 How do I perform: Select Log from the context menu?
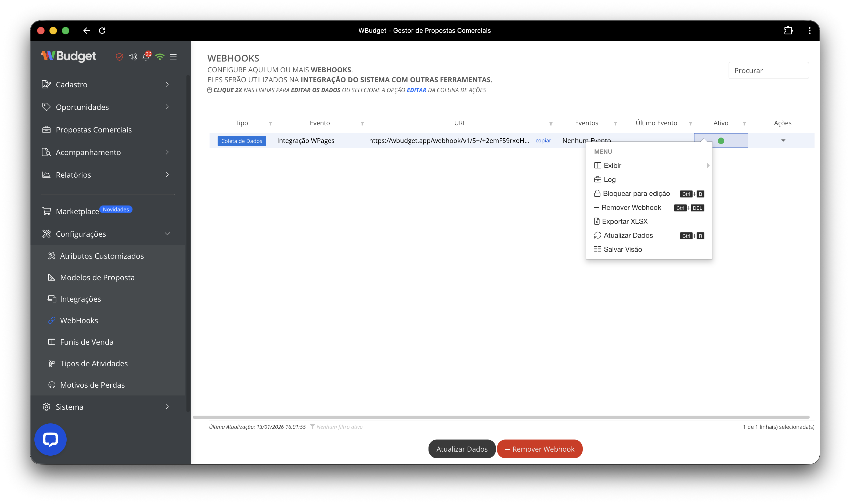pyautogui.click(x=610, y=179)
